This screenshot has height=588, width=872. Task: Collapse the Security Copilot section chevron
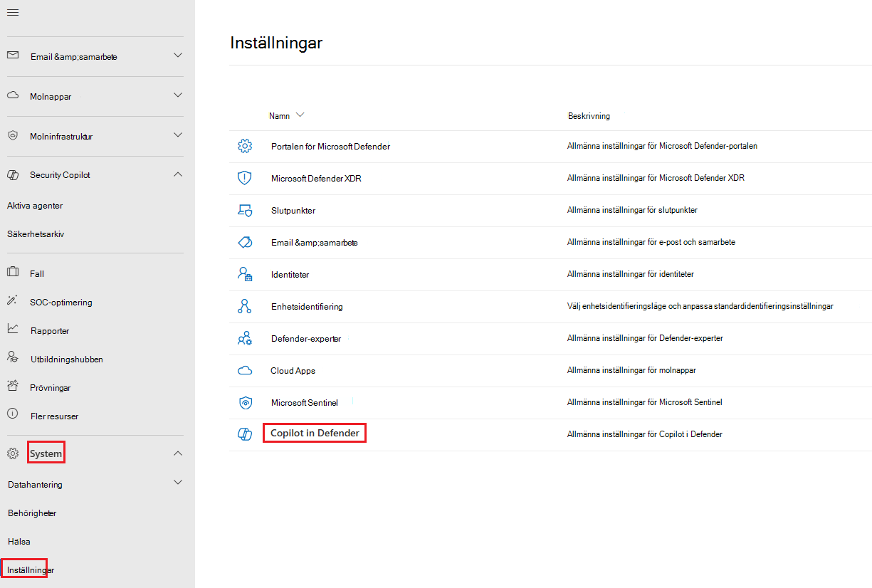178,174
